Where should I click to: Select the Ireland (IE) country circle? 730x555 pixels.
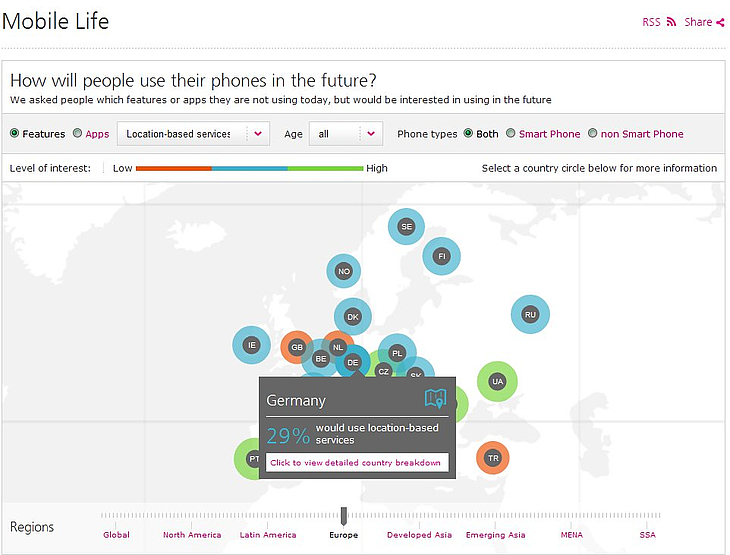tap(252, 345)
